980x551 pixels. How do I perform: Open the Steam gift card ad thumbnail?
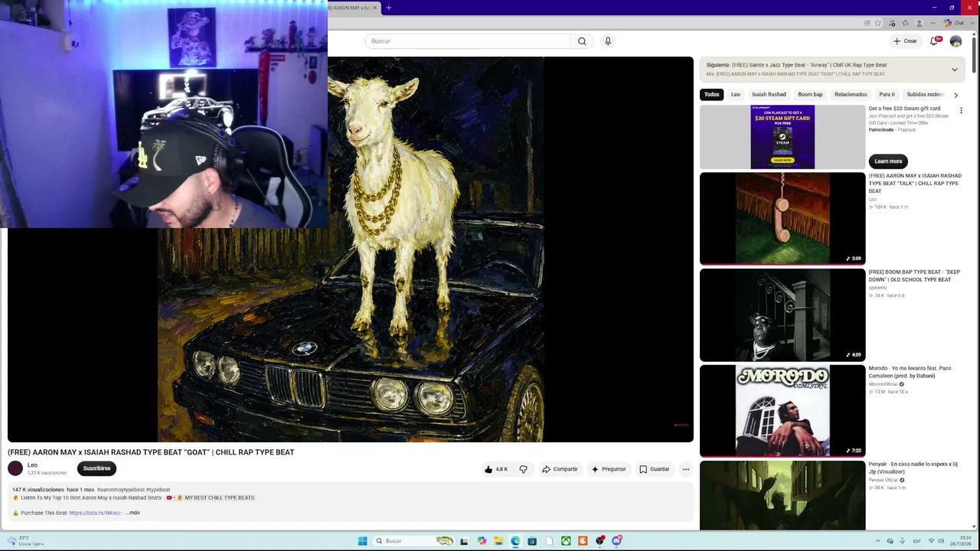[782, 137]
